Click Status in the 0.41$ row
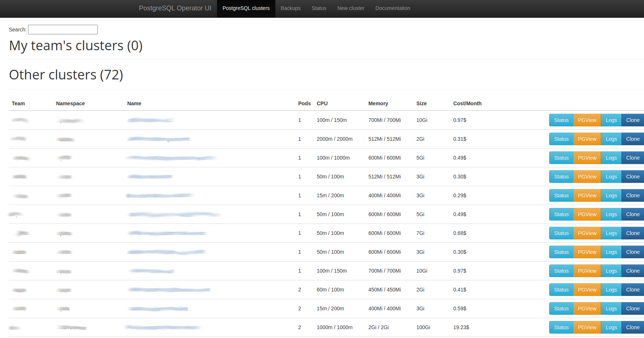The image size is (644, 338). pyautogui.click(x=561, y=290)
